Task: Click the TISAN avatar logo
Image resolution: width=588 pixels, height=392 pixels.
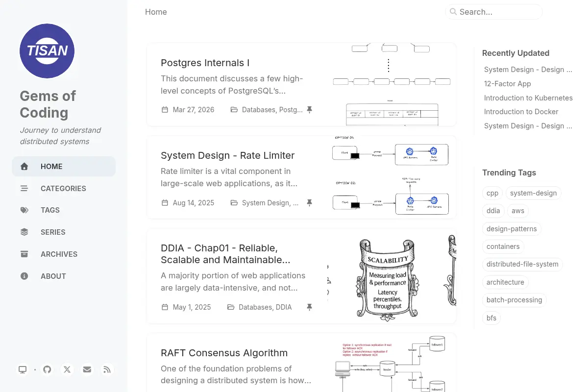Action: [x=47, y=51]
